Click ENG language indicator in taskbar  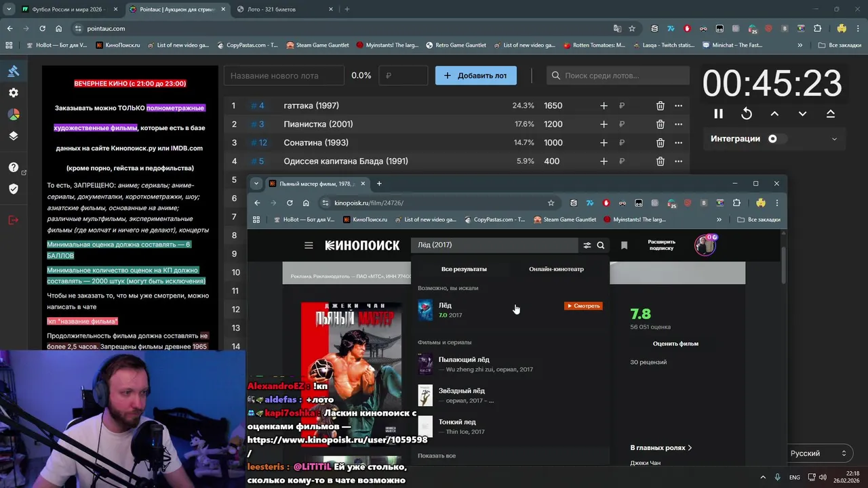pyautogui.click(x=794, y=477)
